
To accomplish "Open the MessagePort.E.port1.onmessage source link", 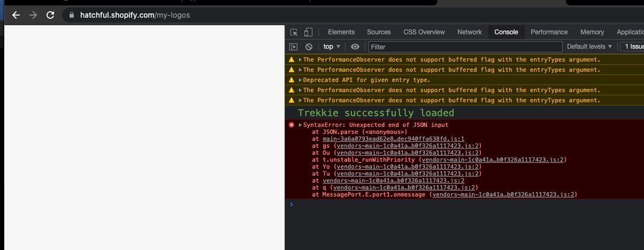I will point(503,195).
